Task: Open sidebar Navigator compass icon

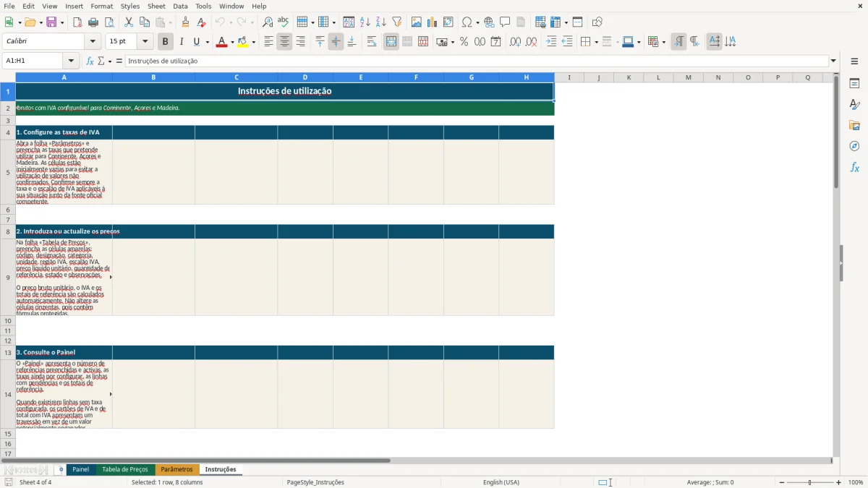Action: (x=854, y=146)
